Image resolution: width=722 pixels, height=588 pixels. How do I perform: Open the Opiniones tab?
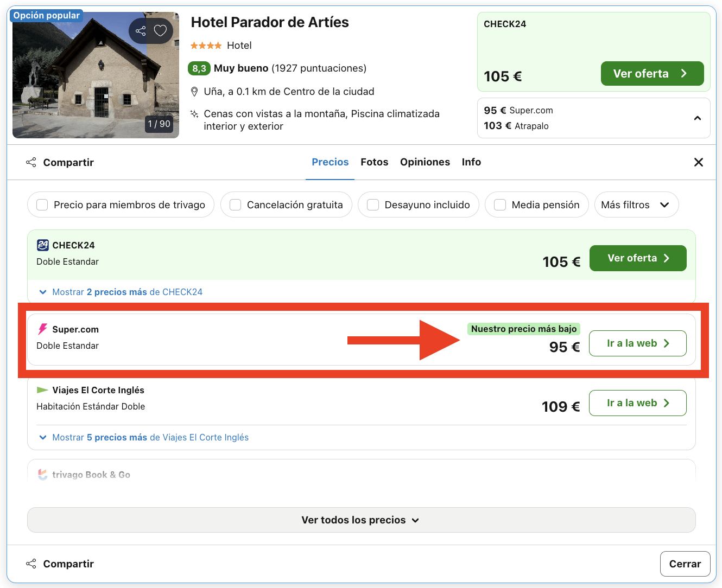click(425, 162)
